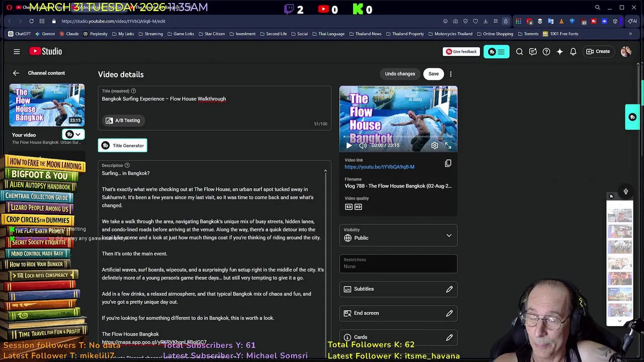
Task: Open the notifications bell
Action: tap(573, 51)
